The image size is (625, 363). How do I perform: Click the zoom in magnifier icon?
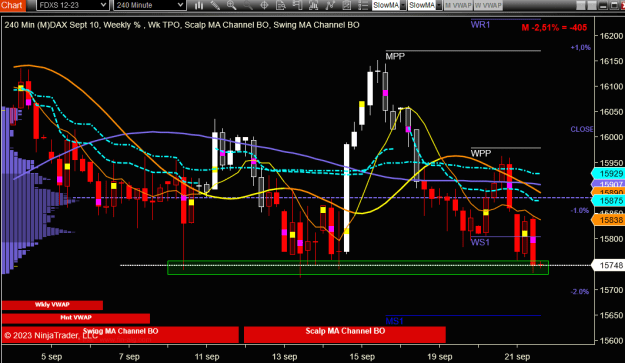point(231,5)
